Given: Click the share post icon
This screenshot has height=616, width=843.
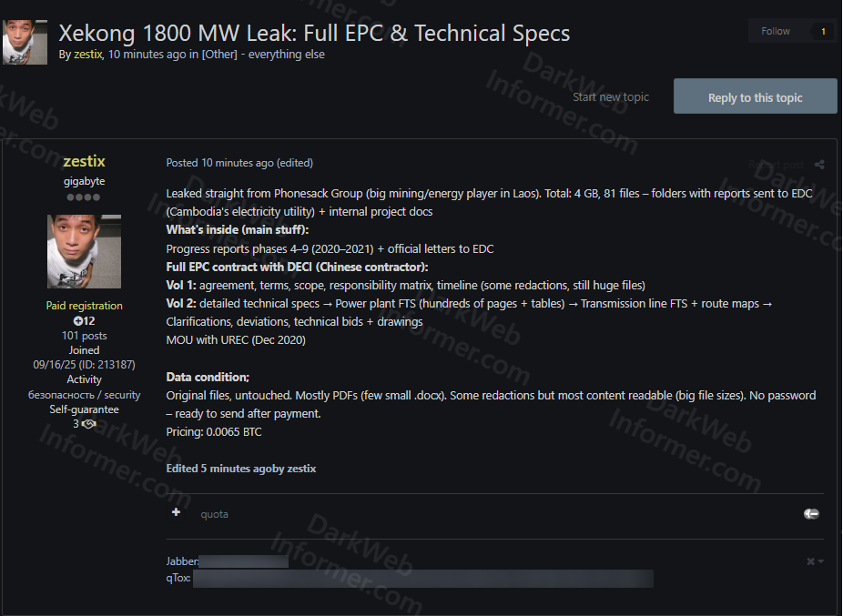Looking at the screenshot, I should click(819, 165).
